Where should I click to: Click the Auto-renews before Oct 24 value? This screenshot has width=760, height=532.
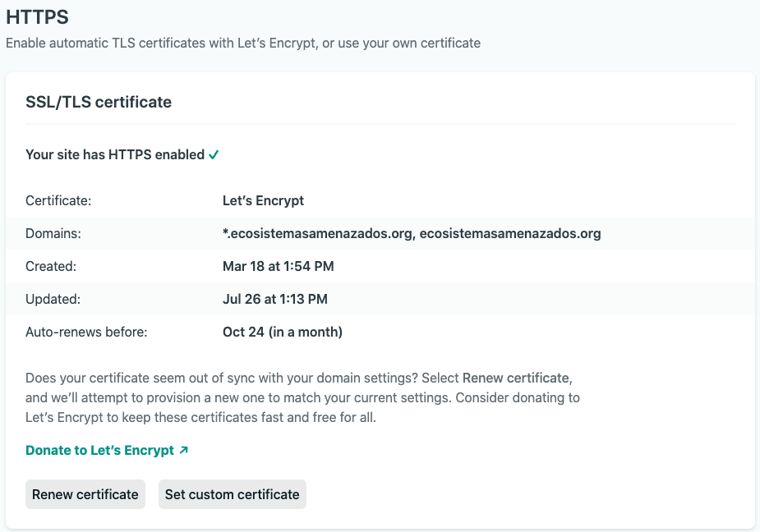pos(283,332)
